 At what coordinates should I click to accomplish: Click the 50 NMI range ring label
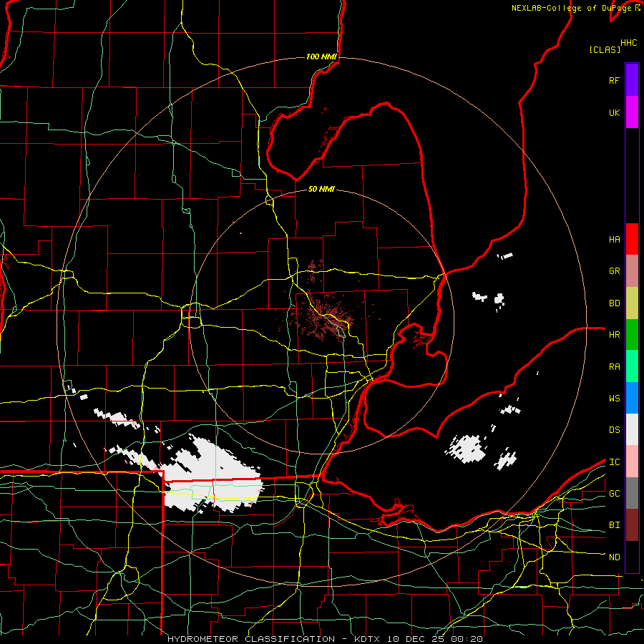(x=321, y=189)
